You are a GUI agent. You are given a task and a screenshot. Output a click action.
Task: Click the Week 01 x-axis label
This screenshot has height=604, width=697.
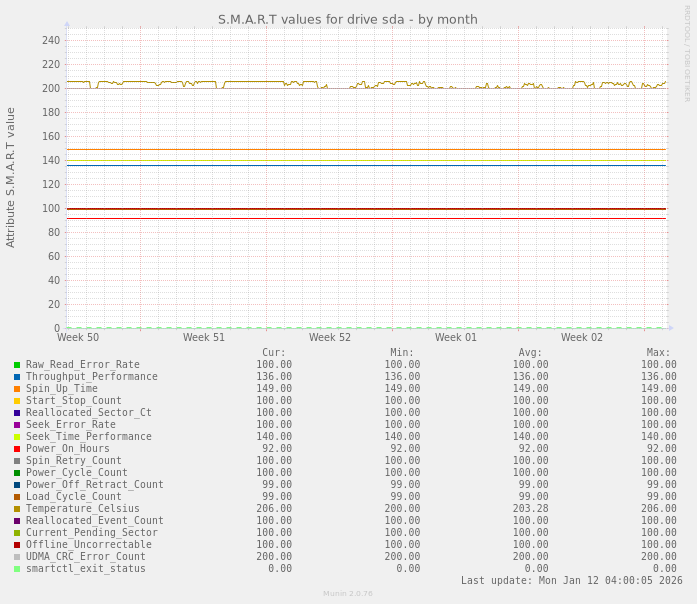click(456, 338)
